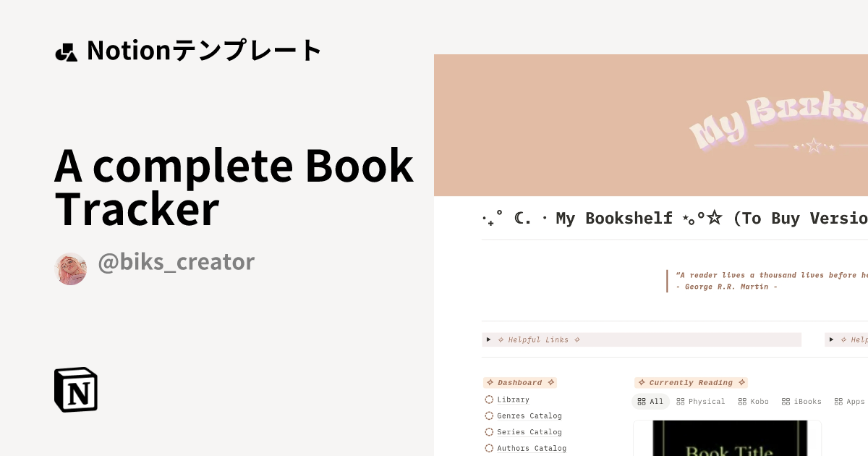Click the Notionテンプレート site icon
This screenshot has width=868, height=456.
pos(66,51)
